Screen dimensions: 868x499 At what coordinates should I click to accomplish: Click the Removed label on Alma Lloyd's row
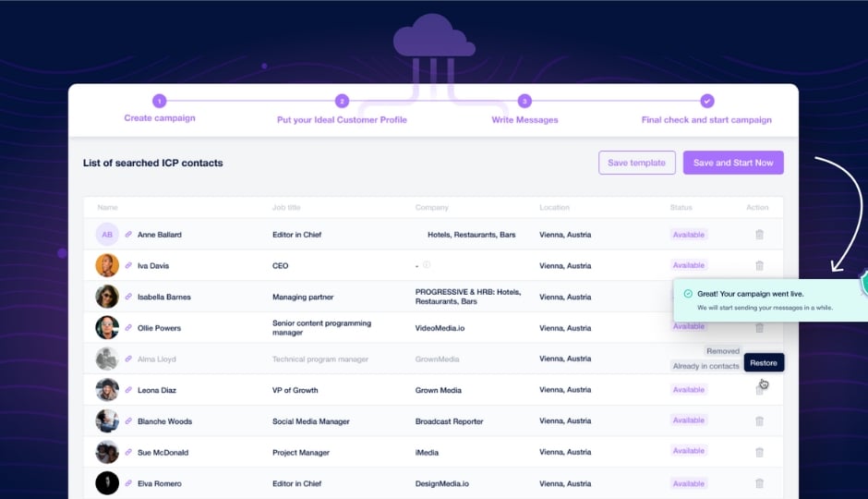pyautogui.click(x=722, y=351)
